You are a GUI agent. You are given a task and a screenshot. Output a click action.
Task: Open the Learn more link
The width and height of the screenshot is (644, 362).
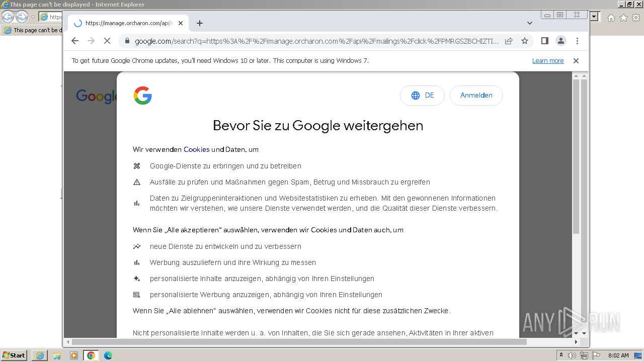548,61
